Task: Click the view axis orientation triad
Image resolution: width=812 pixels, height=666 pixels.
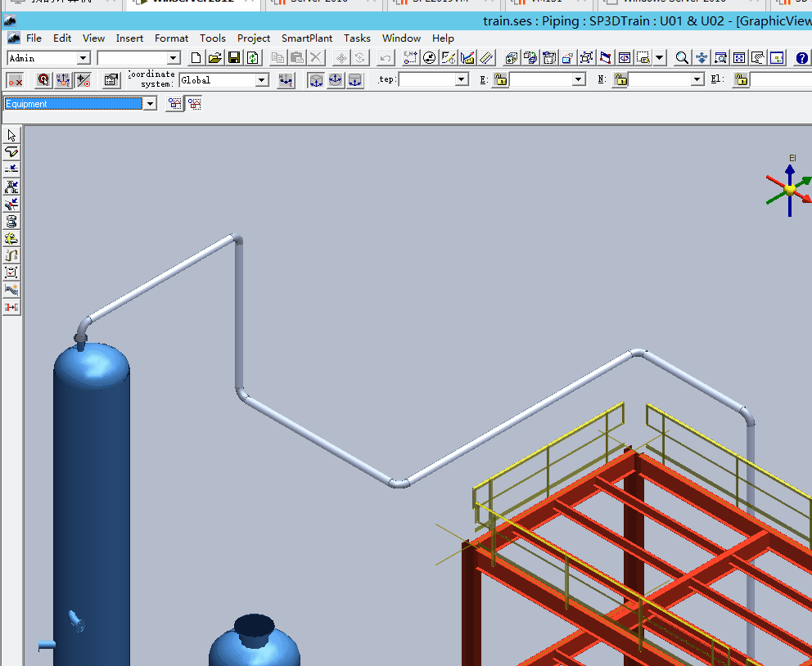Action: click(789, 189)
